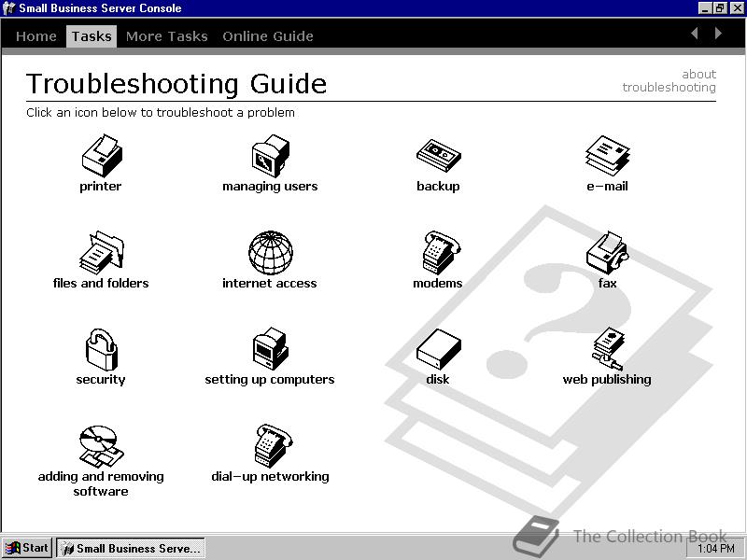This screenshot has height=560, width=747.
Task: Click the console icon in title bar
Action: point(8,8)
